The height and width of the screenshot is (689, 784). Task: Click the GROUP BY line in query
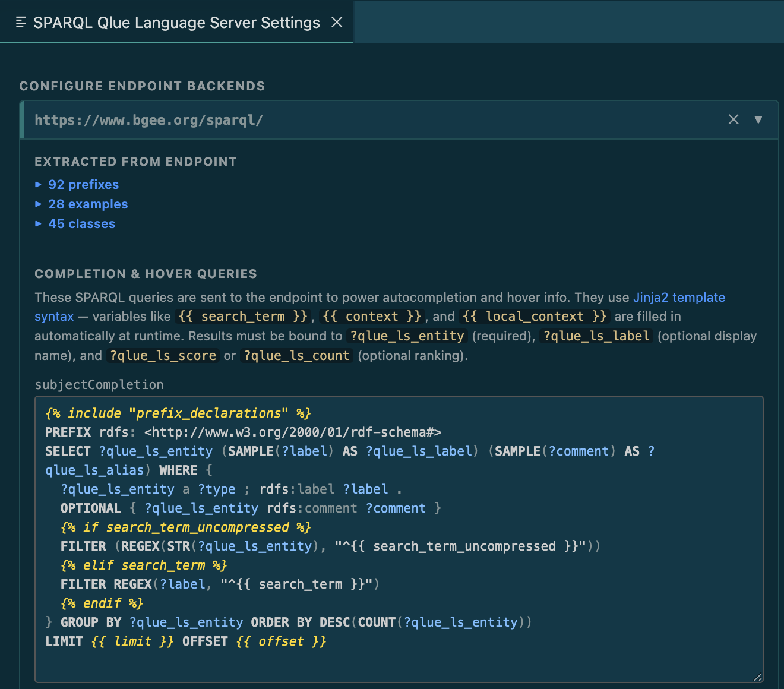(289, 622)
